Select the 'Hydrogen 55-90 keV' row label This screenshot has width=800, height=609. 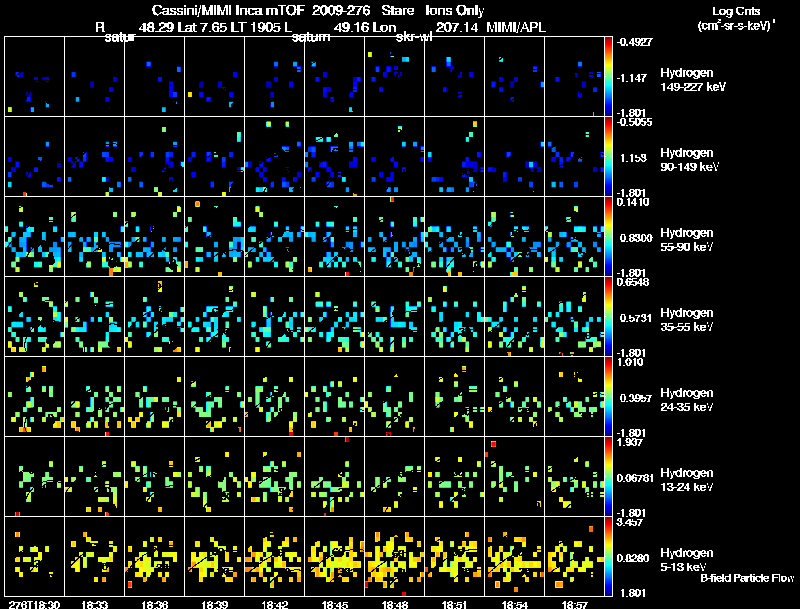(687, 240)
